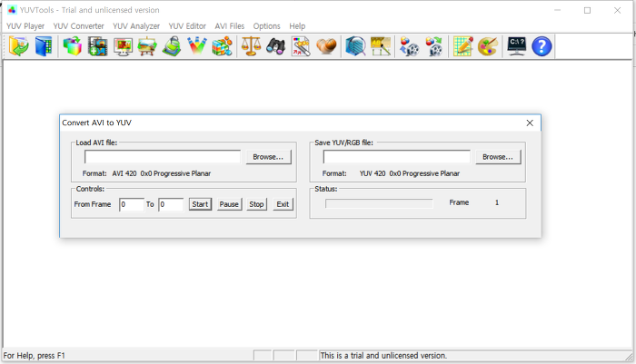This screenshot has width=636, height=364.
Task: Open the YUV Player menu
Action: click(25, 26)
